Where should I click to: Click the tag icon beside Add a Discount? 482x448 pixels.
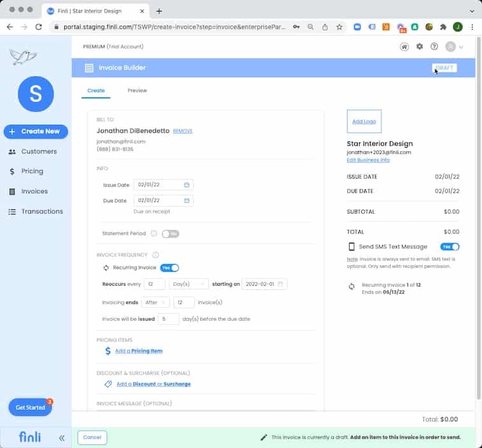[108, 384]
